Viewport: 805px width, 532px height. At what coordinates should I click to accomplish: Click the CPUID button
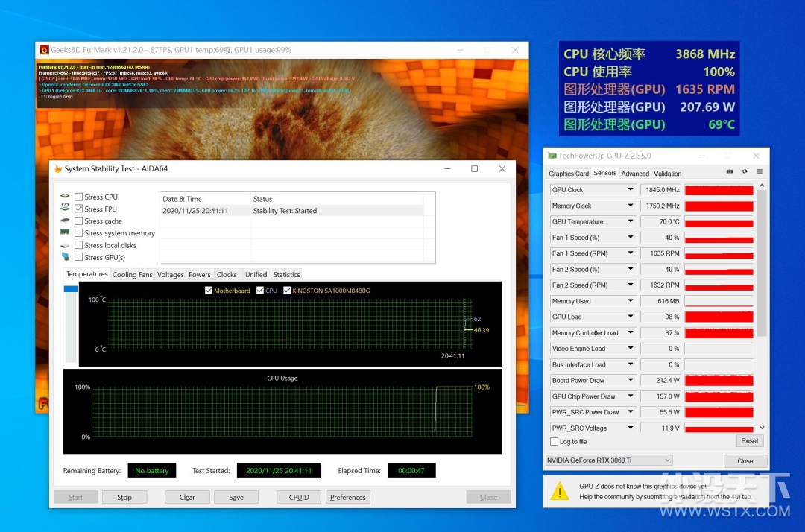299,497
